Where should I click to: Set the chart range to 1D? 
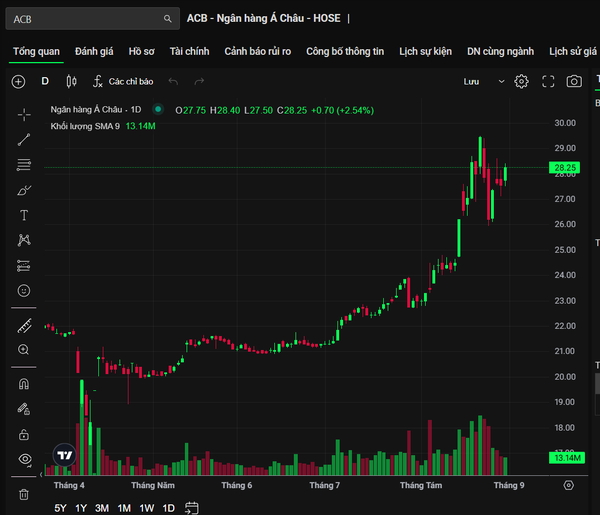(x=168, y=508)
